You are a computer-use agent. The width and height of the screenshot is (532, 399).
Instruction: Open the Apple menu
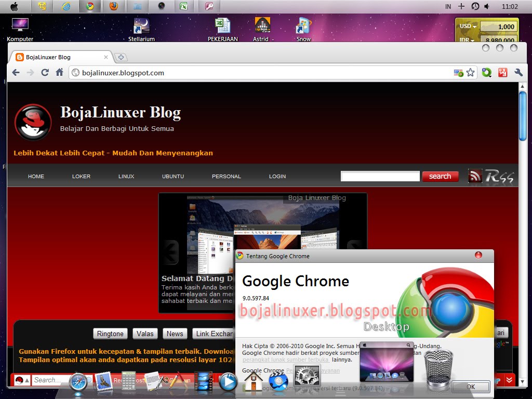[15, 6]
